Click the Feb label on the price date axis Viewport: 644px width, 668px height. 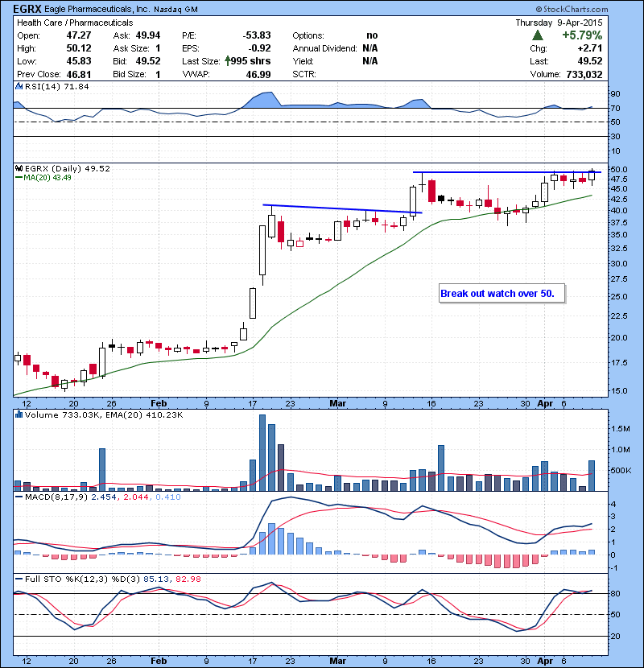click(159, 403)
